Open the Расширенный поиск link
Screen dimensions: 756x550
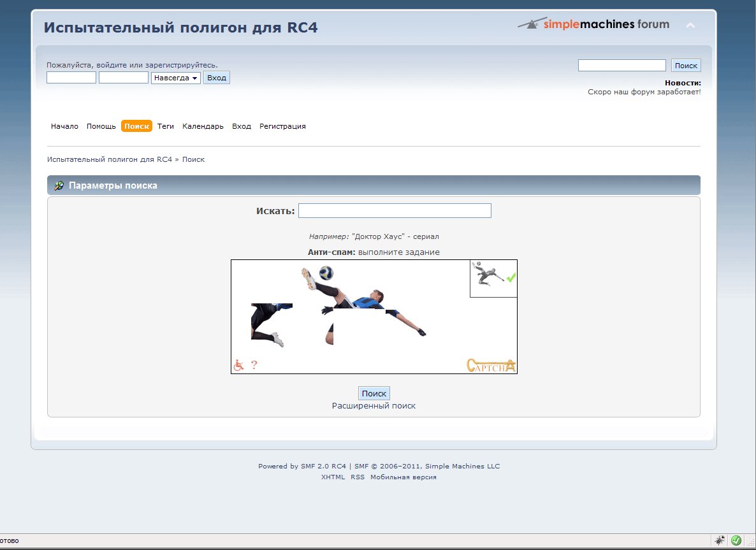tap(374, 406)
